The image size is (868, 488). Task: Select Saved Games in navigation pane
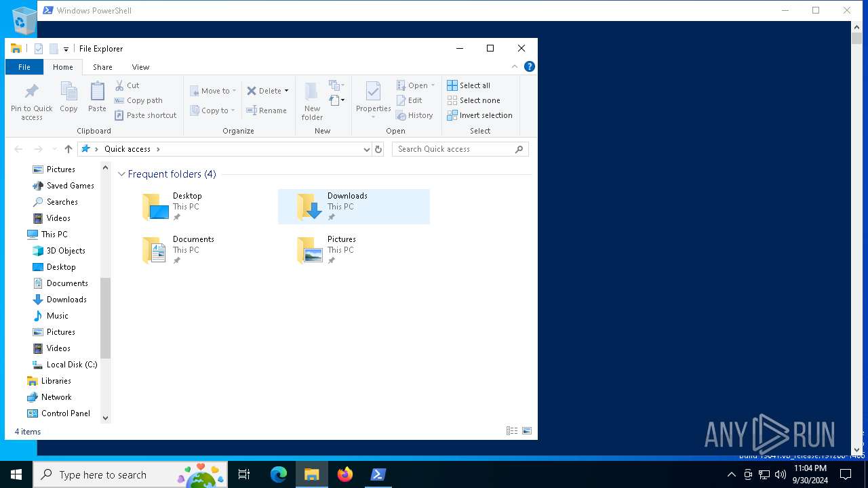click(71, 186)
